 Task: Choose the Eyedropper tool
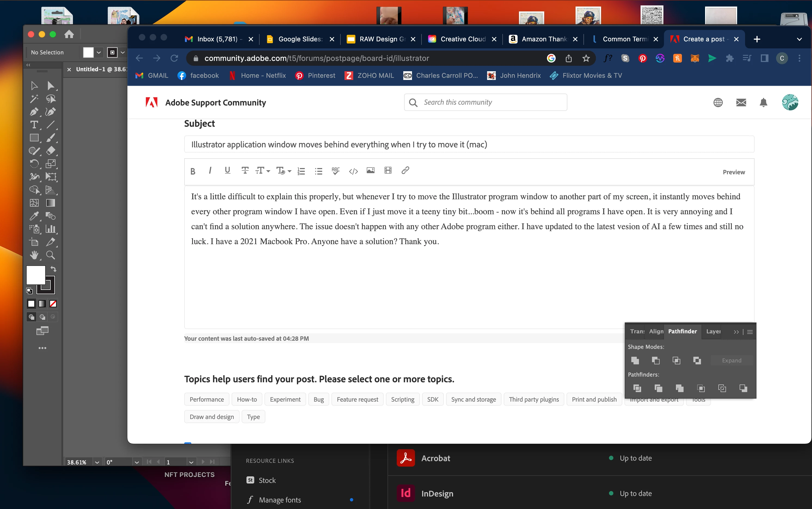pos(34,216)
